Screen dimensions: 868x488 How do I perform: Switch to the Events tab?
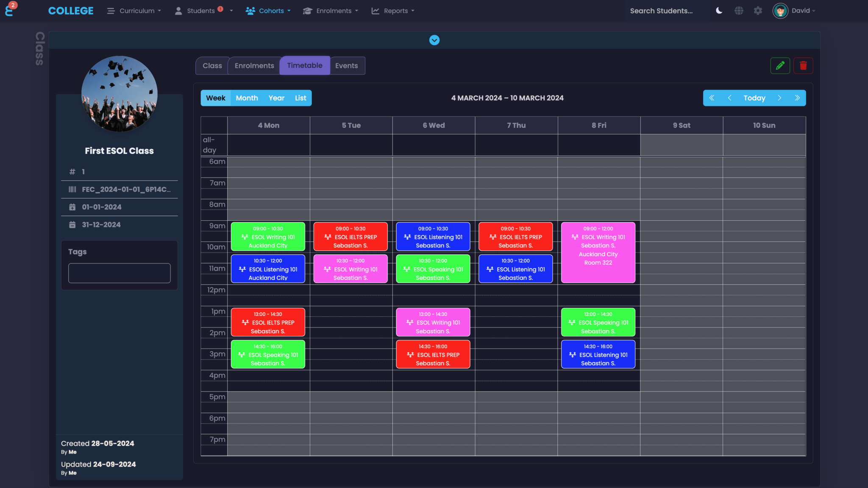(347, 65)
